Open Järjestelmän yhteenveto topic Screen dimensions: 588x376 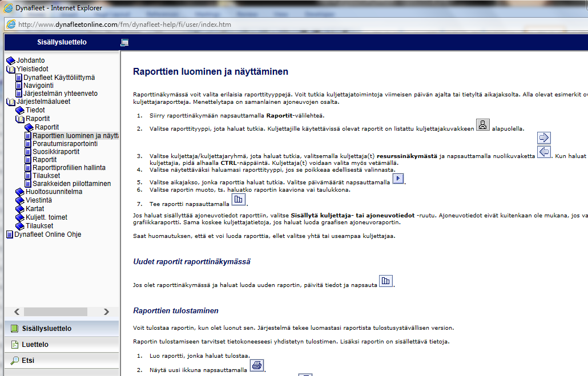coord(61,94)
